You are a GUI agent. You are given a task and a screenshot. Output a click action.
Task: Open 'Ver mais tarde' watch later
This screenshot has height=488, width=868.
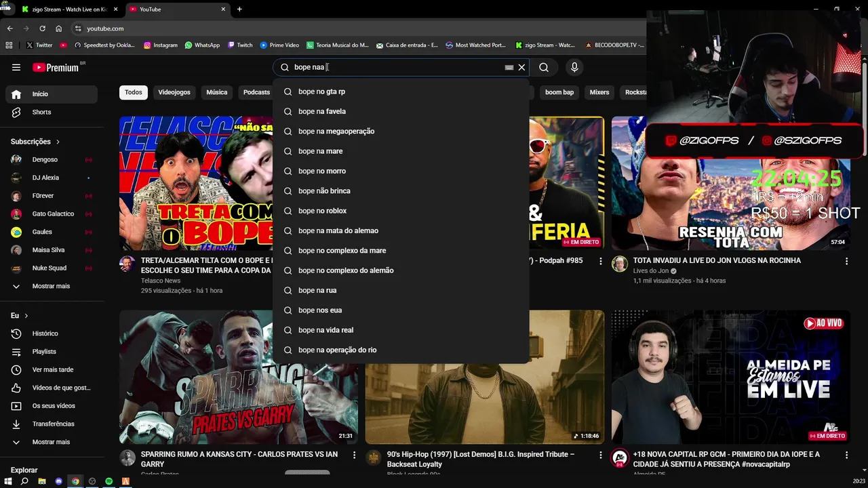(x=52, y=369)
